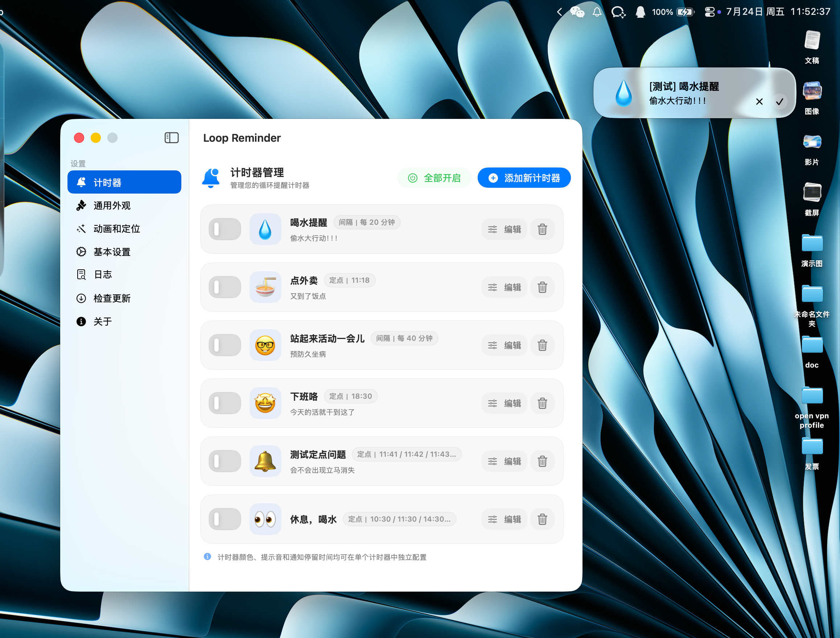
Task: Open macOS Control Center in menu bar
Action: pyautogui.click(x=709, y=12)
